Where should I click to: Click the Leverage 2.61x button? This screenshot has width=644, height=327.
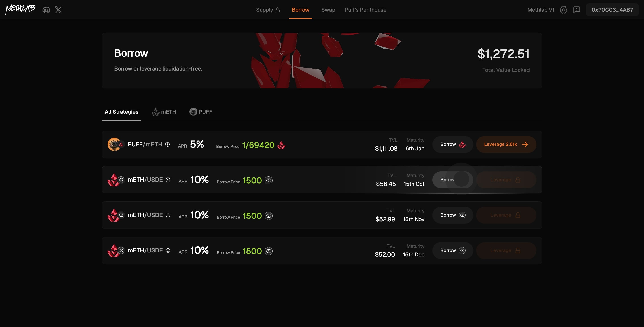[506, 144]
